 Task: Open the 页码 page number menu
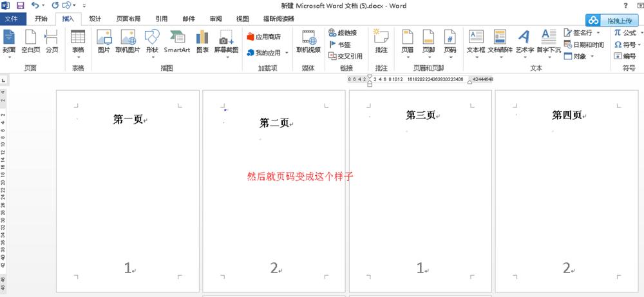point(450,44)
